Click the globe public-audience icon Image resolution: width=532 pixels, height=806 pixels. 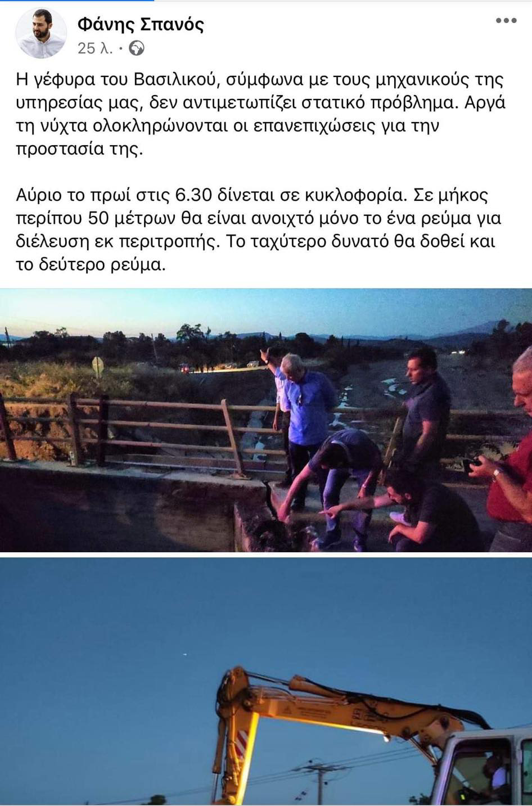tap(137, 48)
